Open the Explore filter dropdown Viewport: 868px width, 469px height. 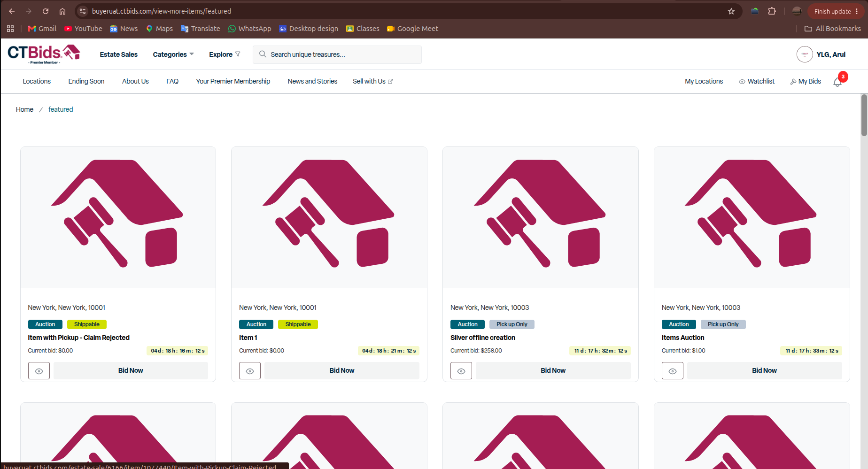[225, 54]
